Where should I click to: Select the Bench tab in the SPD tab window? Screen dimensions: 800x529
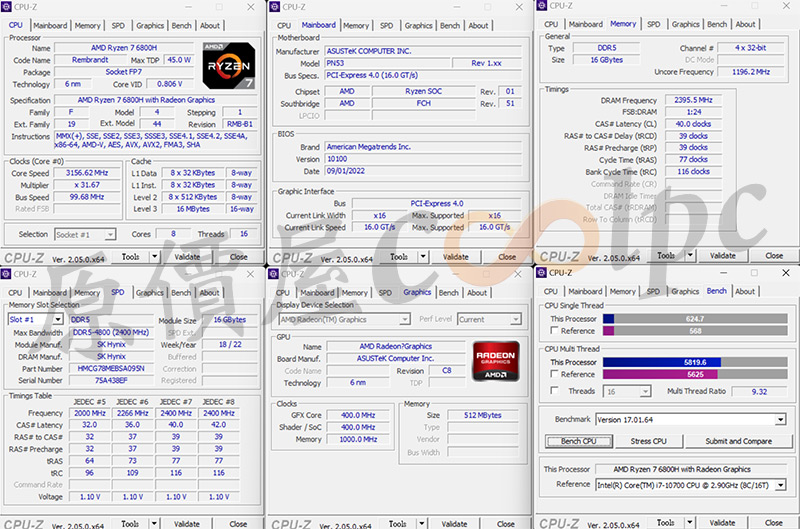181,293
